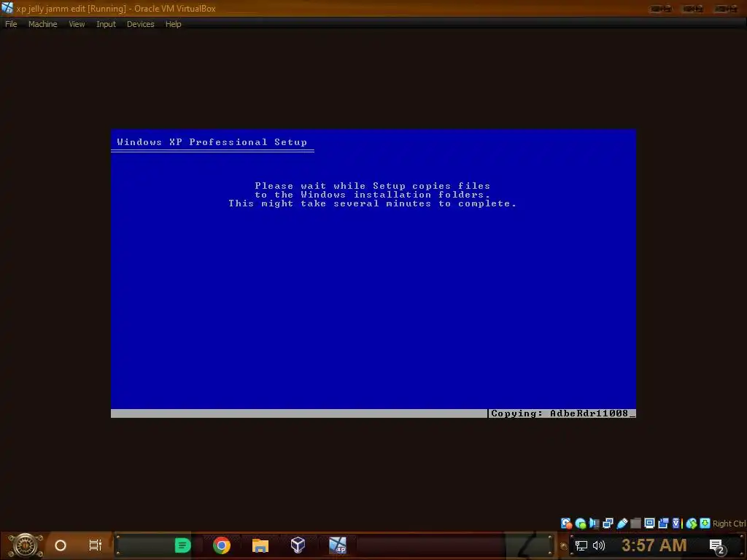This screenshot has height=560, width=747.
Task: Click the Right Ctrl host key label
Action: pyautogui.click(x=729, y=524)
